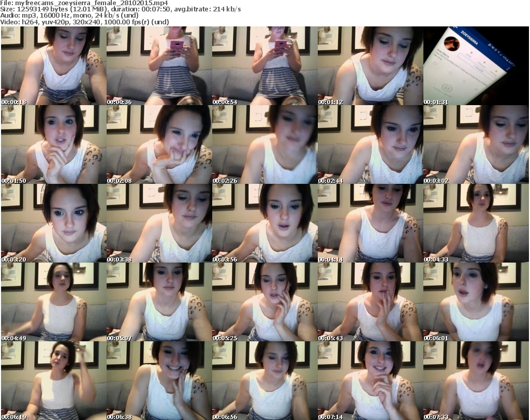The image size is (530, 420).
Task: Pick the thumbnail marked 00:02:26
Action: pyautogui.click(x=264, y=144)
